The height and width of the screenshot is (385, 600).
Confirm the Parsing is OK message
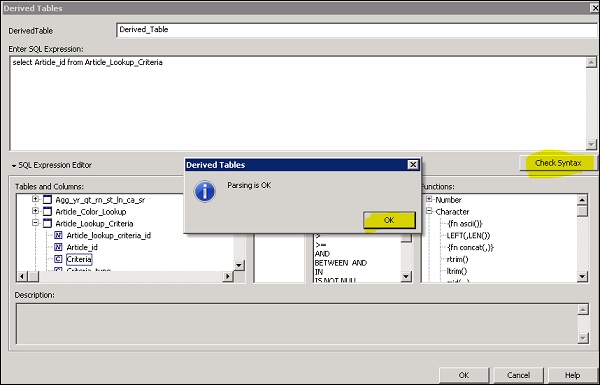[x=389, y=220]
